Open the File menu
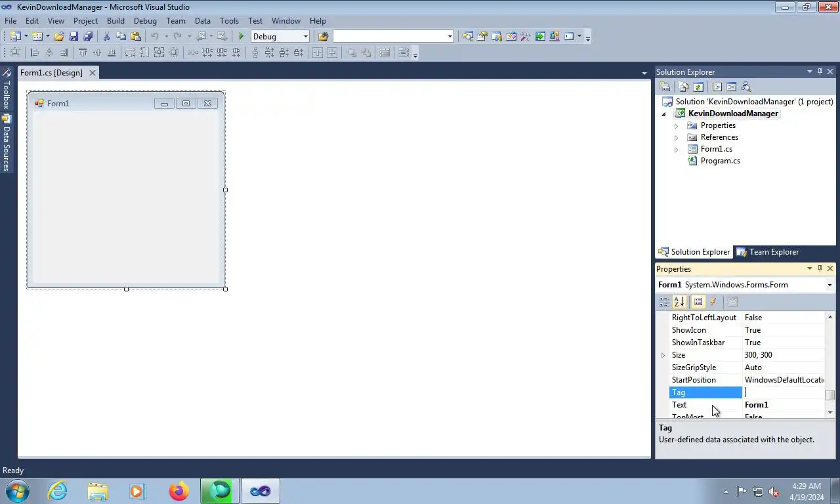The width and height of the screenshot is (840, 504). [x=10, y=20]
